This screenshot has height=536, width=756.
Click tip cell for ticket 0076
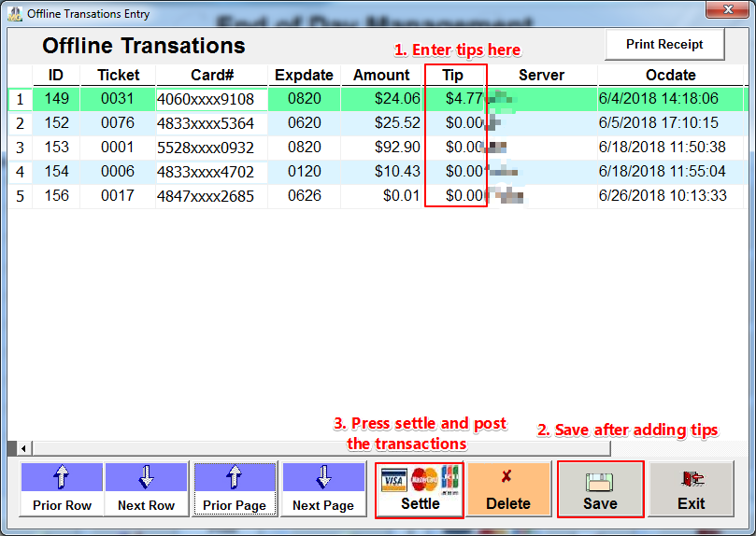click(454, 123)
